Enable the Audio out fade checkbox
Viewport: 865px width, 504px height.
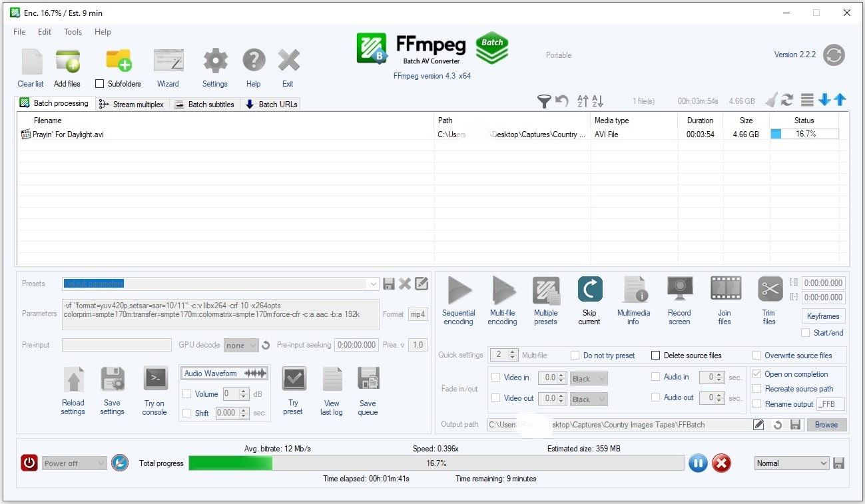click(x=656, y=398)
